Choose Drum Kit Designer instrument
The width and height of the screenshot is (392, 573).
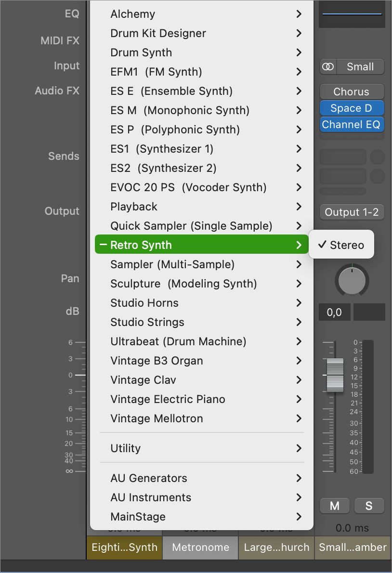[202, 33]
